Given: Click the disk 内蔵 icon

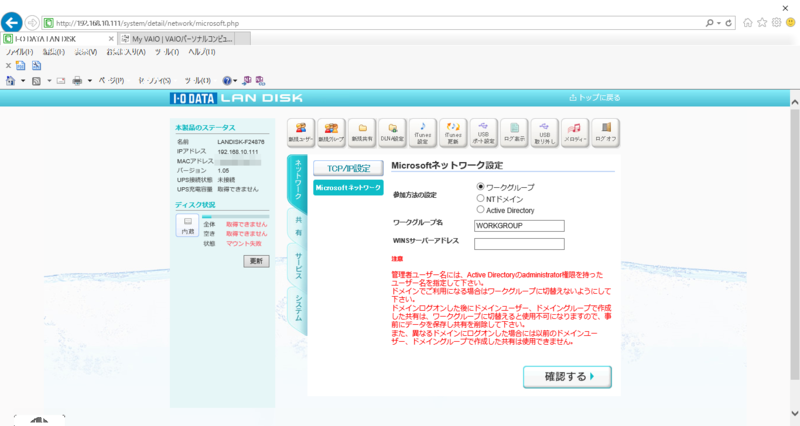Looking at the screenshot, I should pos(188,225).
